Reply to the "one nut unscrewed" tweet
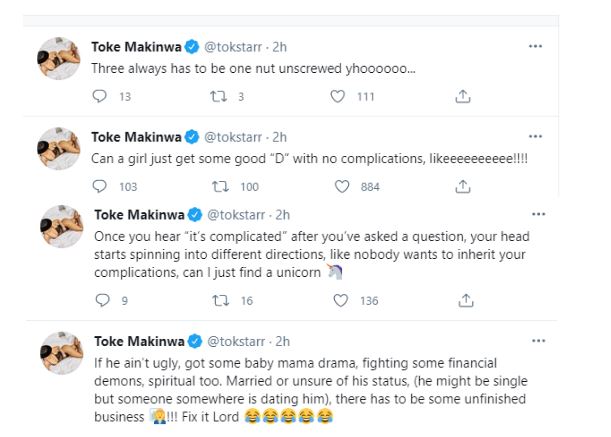 pos(99,97)
